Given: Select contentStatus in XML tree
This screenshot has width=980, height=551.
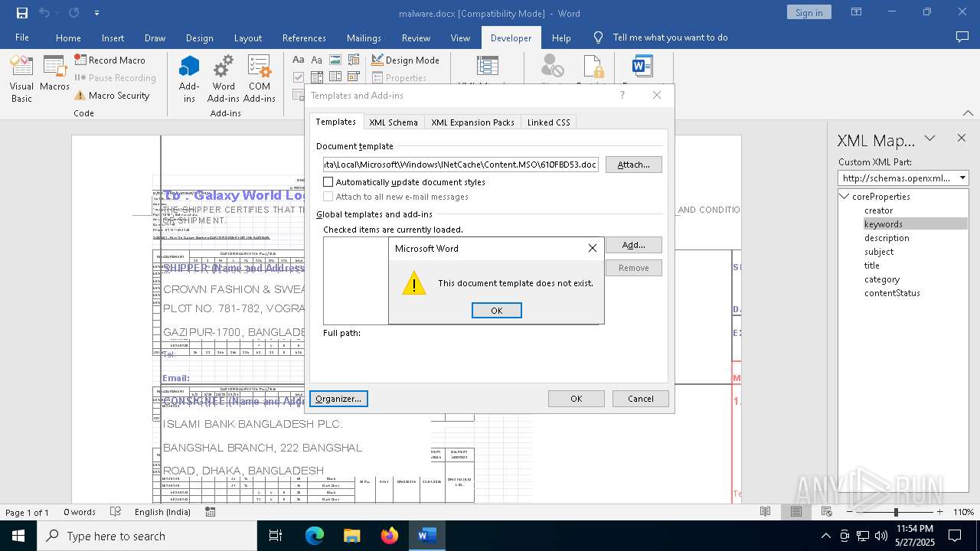Looking at the screenshot, I should (892, 293).
